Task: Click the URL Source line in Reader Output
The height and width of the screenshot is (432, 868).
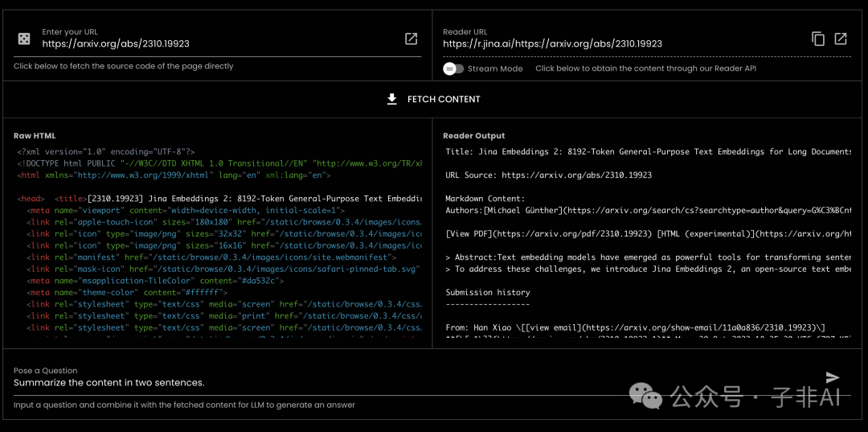Action: (549, 175)
